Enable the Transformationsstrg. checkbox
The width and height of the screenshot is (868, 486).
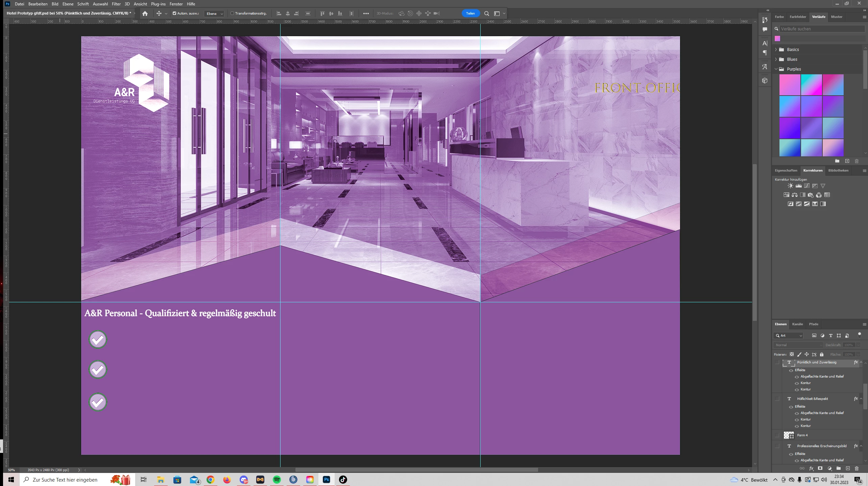232,14
